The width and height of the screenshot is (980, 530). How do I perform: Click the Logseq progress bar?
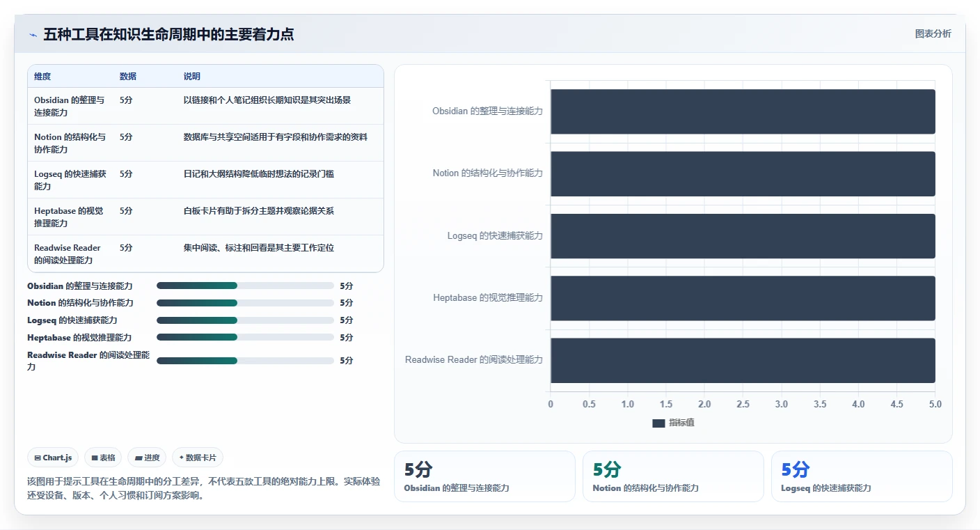[x=245, y=320]
